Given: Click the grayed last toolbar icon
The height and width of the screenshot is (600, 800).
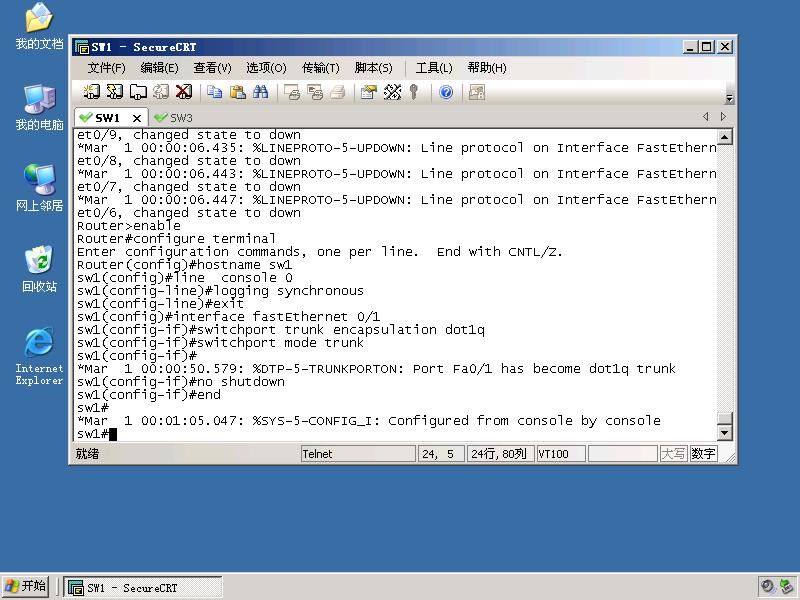Looking at the screenshot, I should [477, 92].
